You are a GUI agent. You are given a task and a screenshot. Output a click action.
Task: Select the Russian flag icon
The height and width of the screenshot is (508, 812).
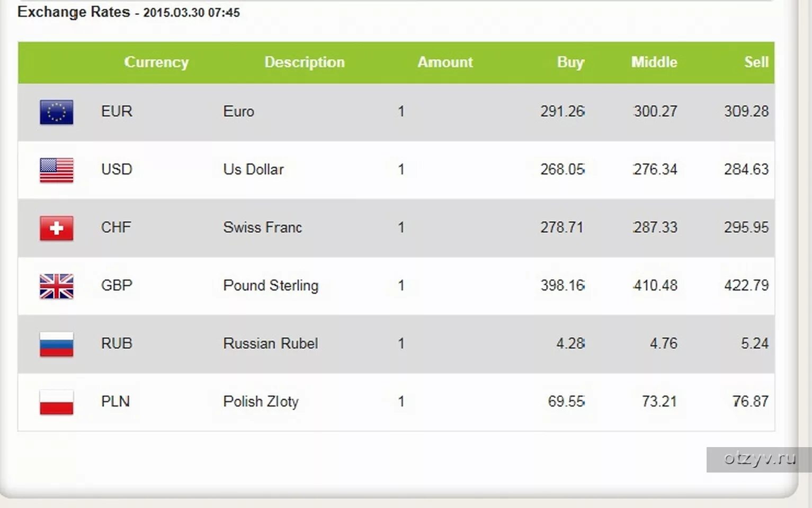pos(57,344)
